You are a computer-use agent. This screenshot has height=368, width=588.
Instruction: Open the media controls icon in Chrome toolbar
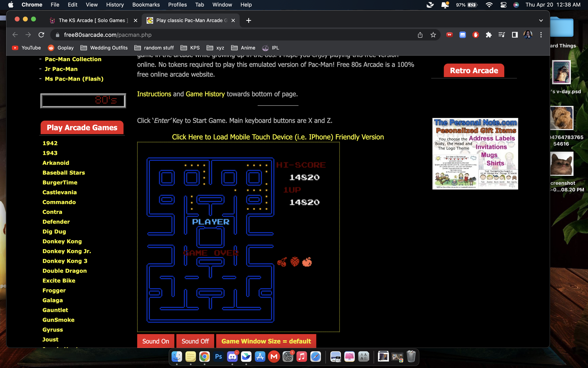pyautogui.click(x=502, y=35)
